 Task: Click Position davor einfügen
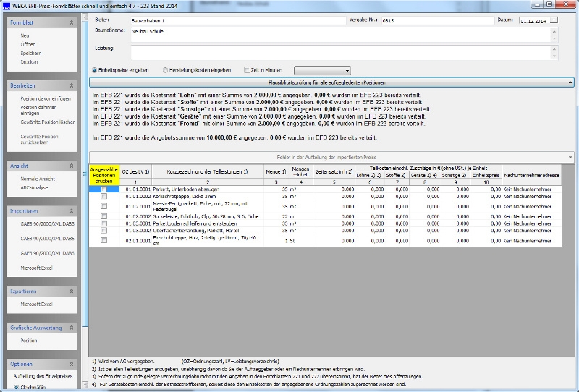pos(46,98)
